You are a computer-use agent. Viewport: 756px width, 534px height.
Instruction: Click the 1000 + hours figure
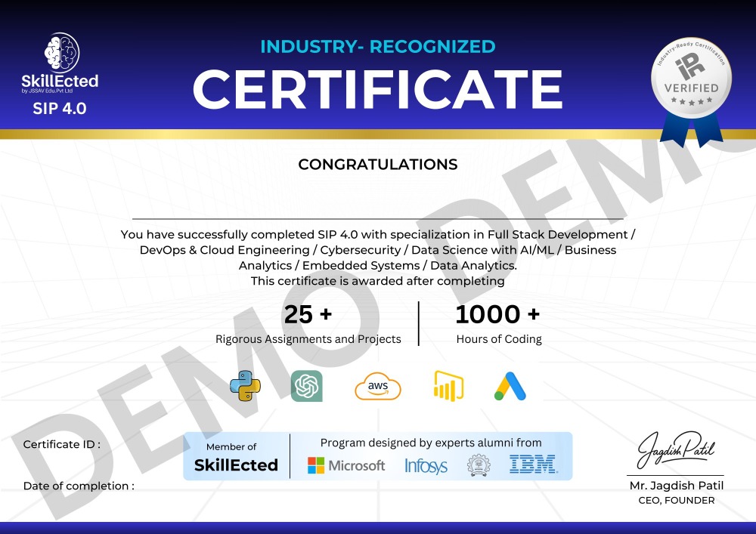(497, 314)
